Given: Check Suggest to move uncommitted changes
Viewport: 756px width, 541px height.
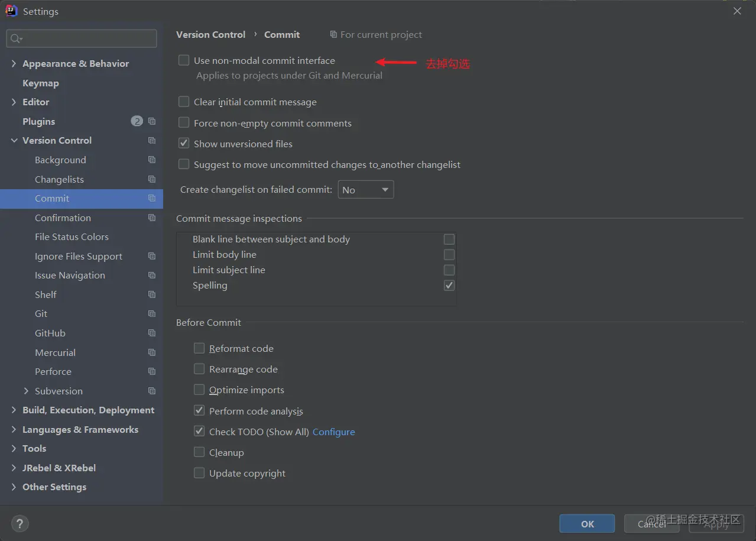Looking at the screenshot, I should coord(184,164).
